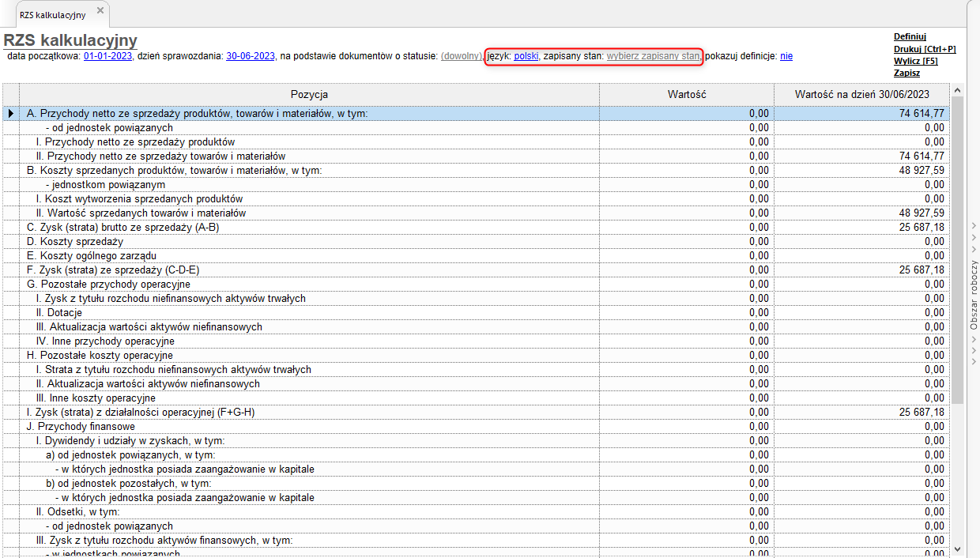Expand the Obszar roboczy side panel
The height and width of the screenshot is (558, 980).
pos(974,294)
